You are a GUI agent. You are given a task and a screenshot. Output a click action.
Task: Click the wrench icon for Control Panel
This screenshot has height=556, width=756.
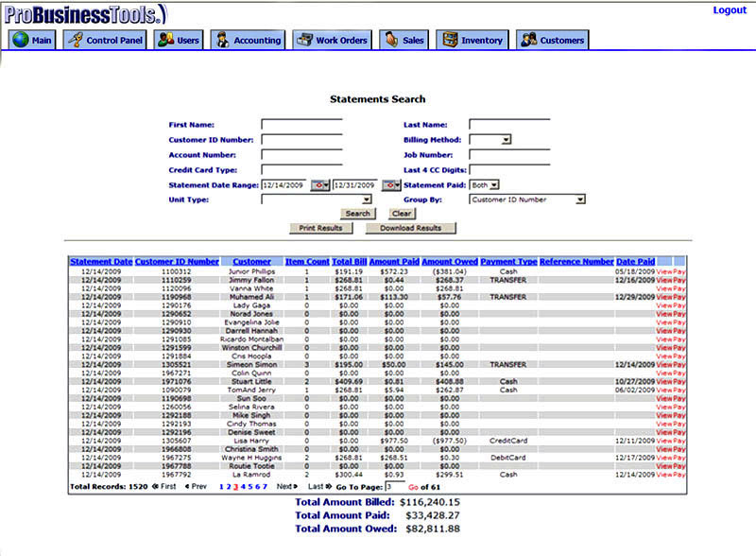[x=76, y=40]
